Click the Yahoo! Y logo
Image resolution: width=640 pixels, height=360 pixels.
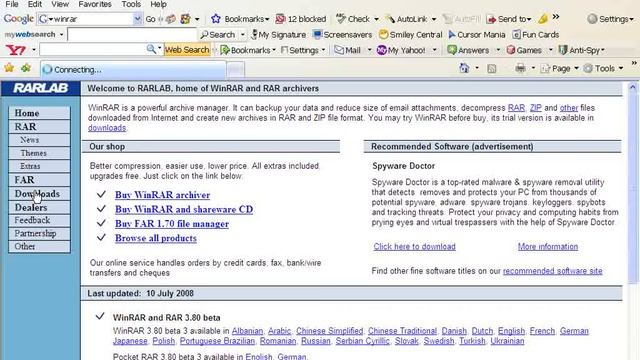pyautogui.click(x=16, y=50)
